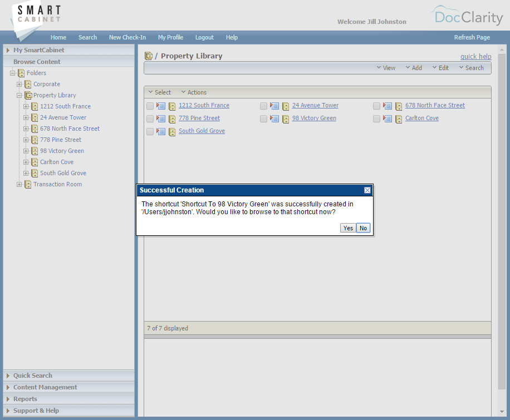Click the vertical scrollbar on the right edge
The width and height of the screenshot is (510, 420).
pos(502,223)
